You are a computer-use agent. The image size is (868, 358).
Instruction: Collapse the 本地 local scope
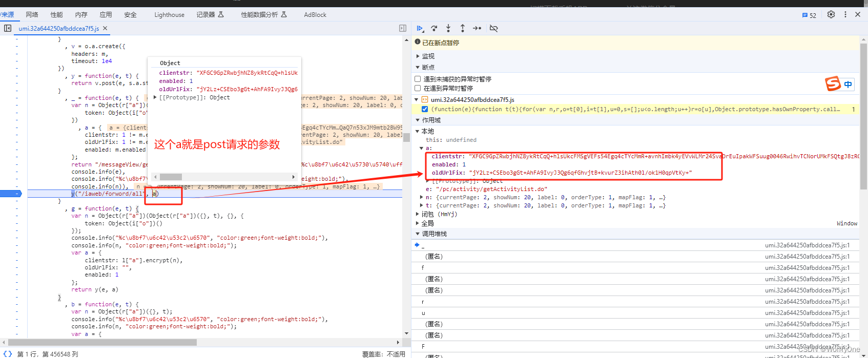[418, 132]
